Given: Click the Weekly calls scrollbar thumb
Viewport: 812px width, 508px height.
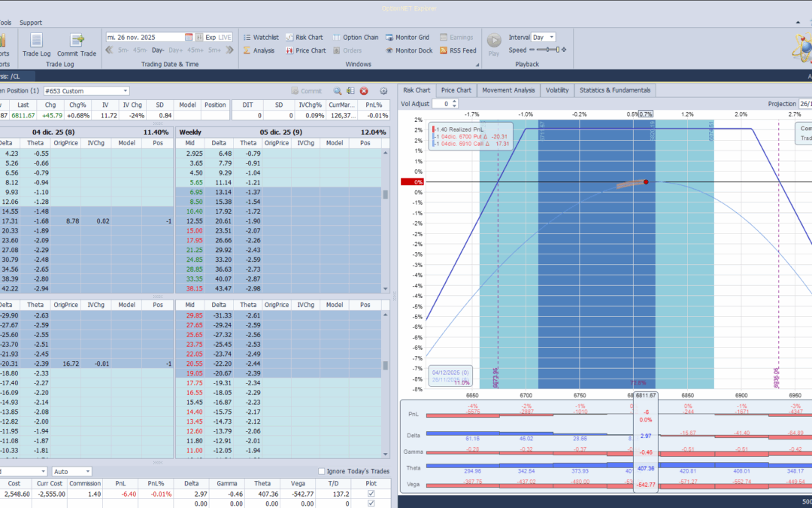Looking at the screenshot, I should pos(385,195).
